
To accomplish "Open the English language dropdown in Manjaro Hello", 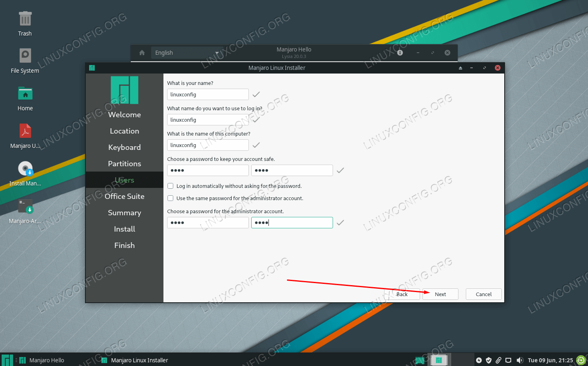I will 188,53.
